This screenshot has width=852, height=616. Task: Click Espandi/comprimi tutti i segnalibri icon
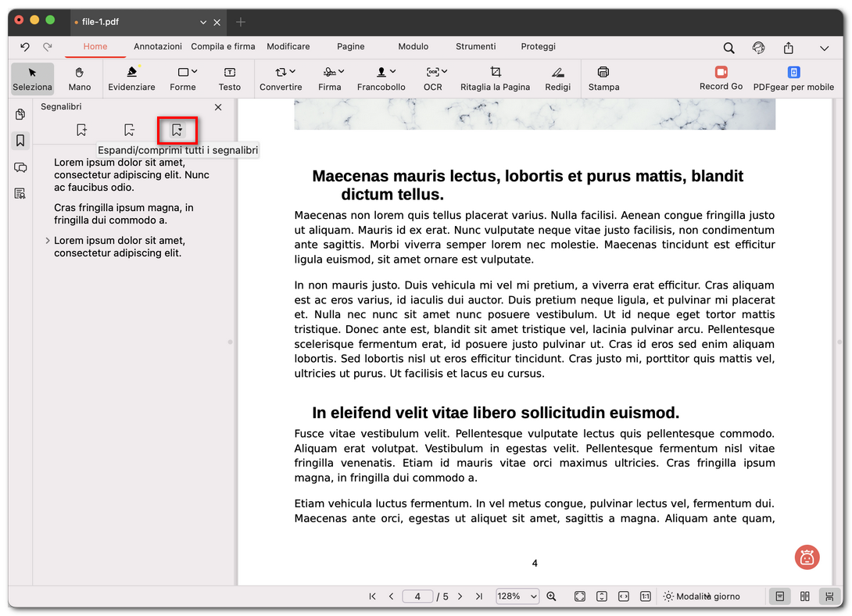point(177,129)
